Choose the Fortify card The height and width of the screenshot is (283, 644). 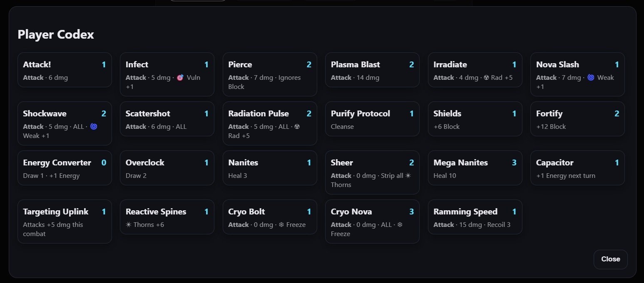(x=577, y=119)
